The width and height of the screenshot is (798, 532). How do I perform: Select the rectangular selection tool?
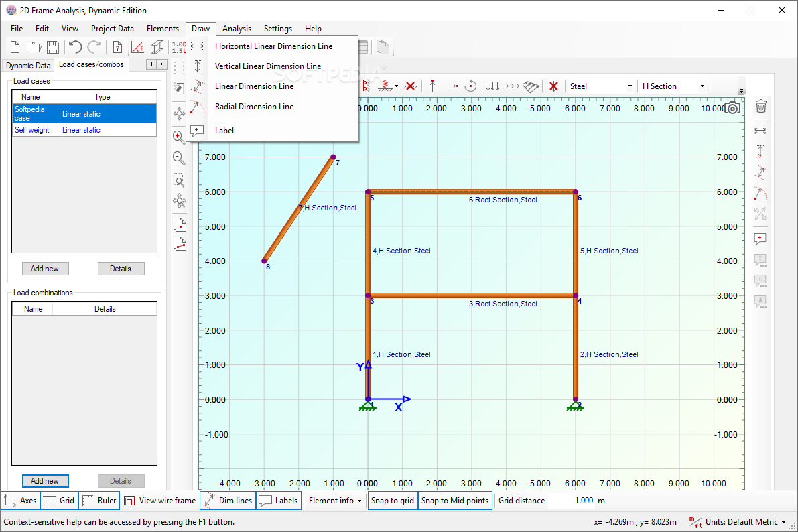click(x=179, y=68)
